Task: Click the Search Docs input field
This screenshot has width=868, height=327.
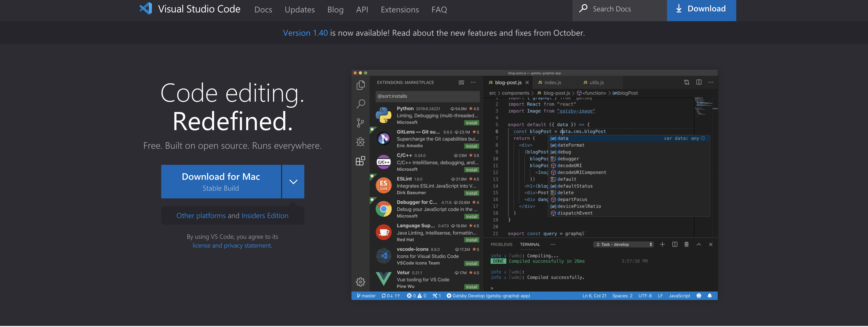Action: point(619,10)
